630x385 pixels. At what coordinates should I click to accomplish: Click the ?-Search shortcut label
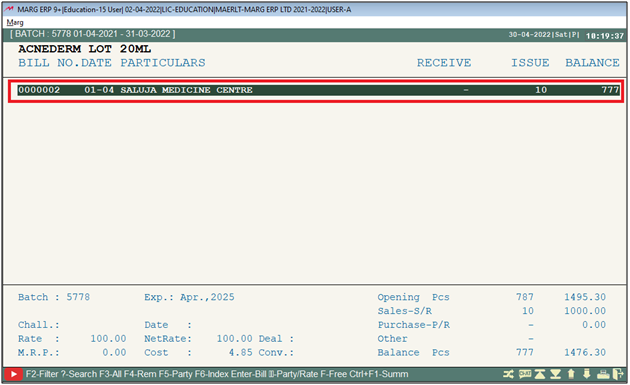coord(79,374)
